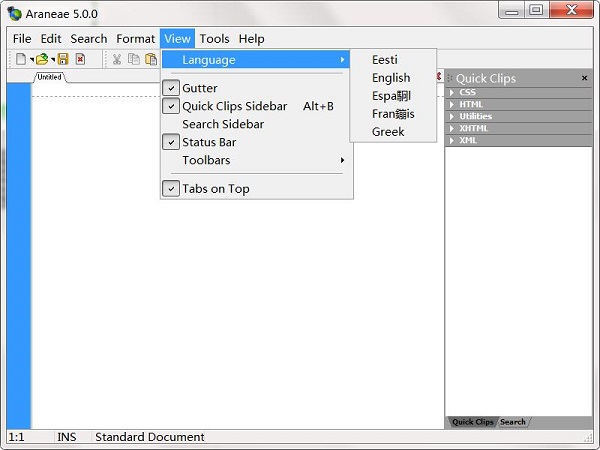Switch to Quick Clips bottom tab
The height and width of the screenshot is (450, 600).
(x=473, y=422)
